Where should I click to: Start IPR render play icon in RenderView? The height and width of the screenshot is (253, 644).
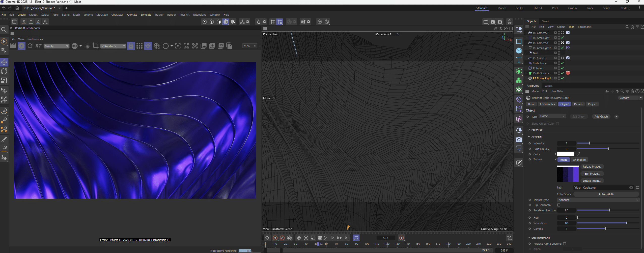click(x=21, y=46)
